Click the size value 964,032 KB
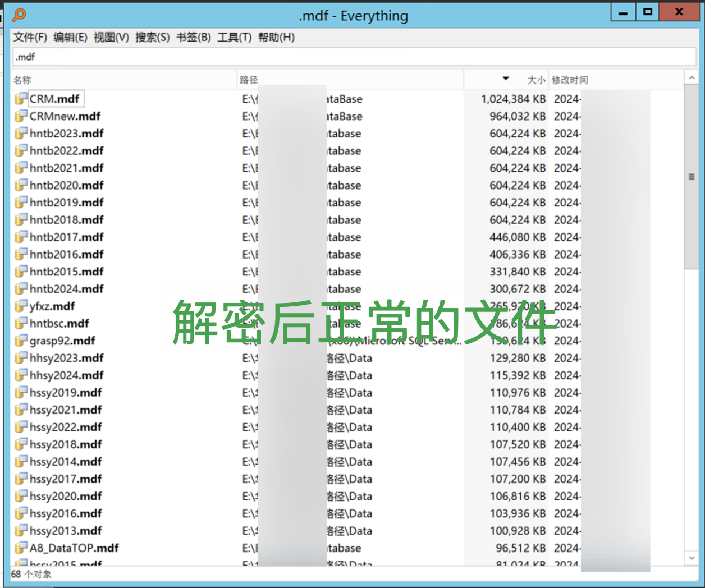705x588 pixels. click(518, 117)
